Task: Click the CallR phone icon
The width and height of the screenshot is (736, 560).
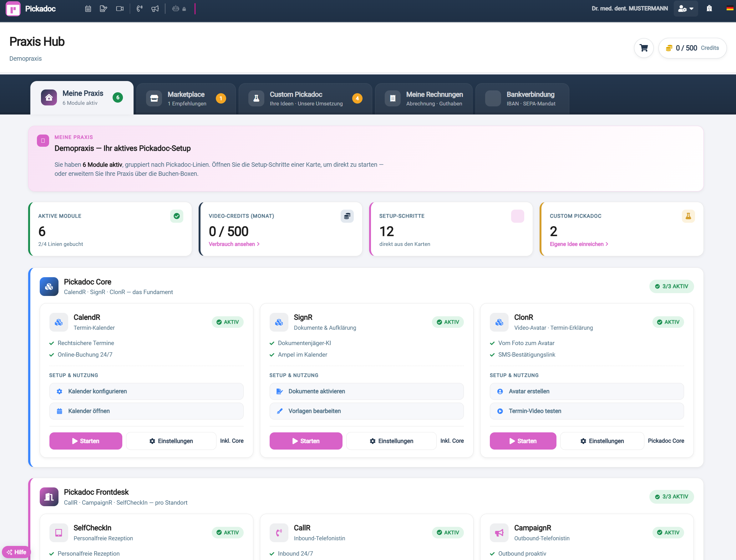Action: pyautogui.click(x=279, y=533)
